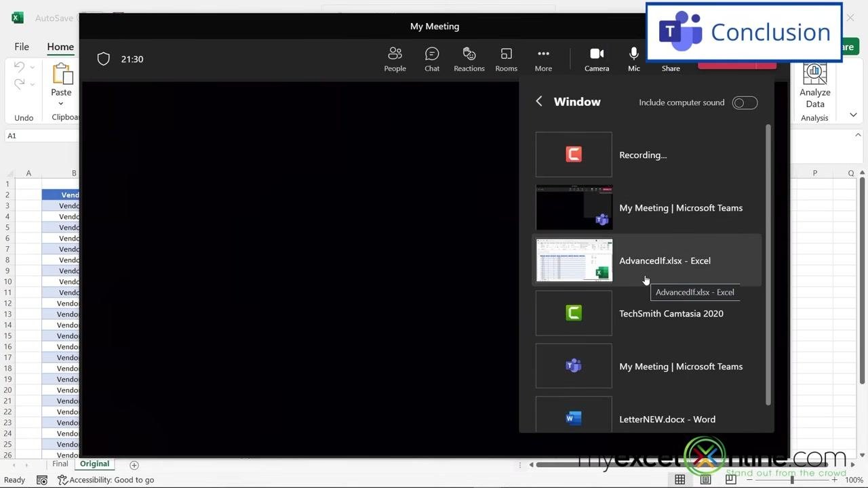This screenshot has width=868, height=488.
Task: Switch to the Excel Home tab
Action: tap(60, 47)
